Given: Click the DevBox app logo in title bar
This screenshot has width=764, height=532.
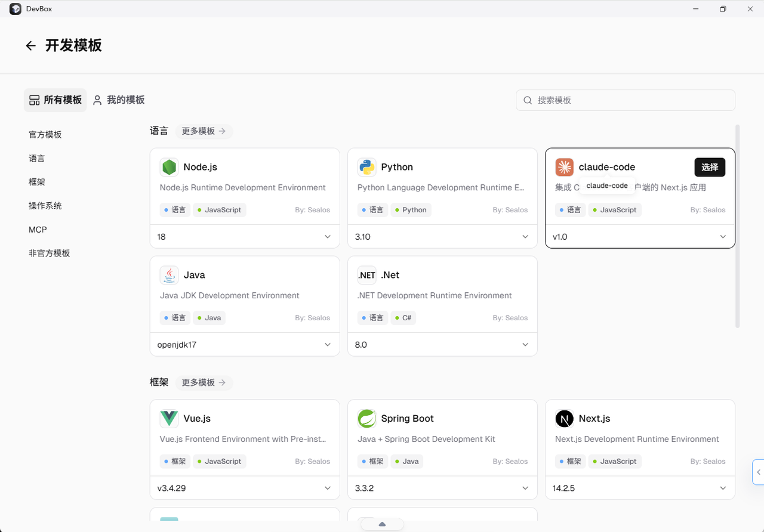Looking at the screenshot, I should coord(16,9).
